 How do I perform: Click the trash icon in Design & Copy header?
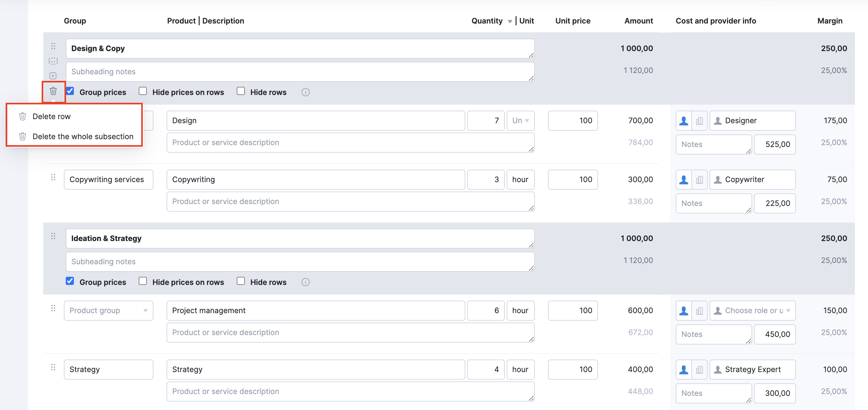click(53, 91)
